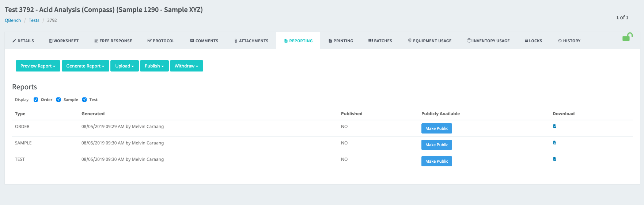Make the ORDER report public

point(437,128)
